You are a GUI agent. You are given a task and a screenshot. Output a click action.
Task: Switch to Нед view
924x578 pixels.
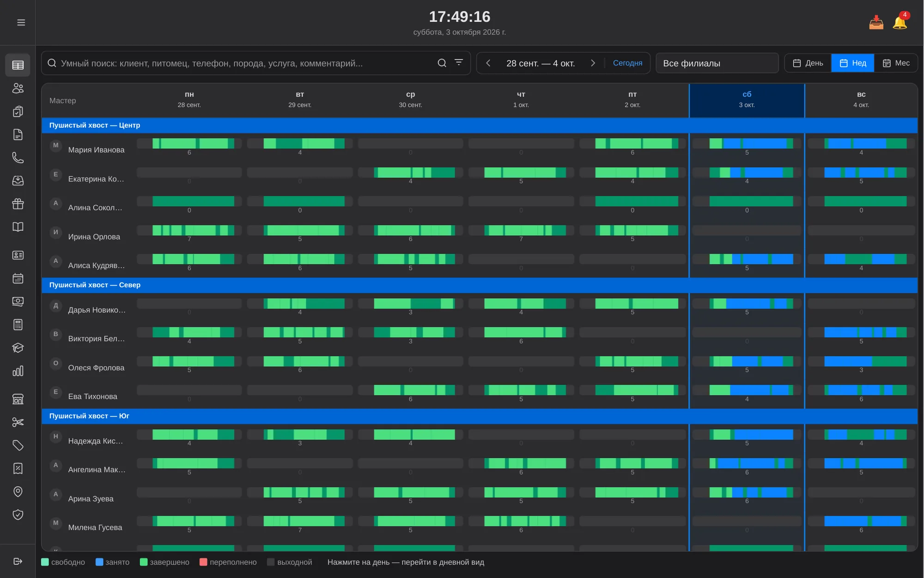[x=853, y=63]
